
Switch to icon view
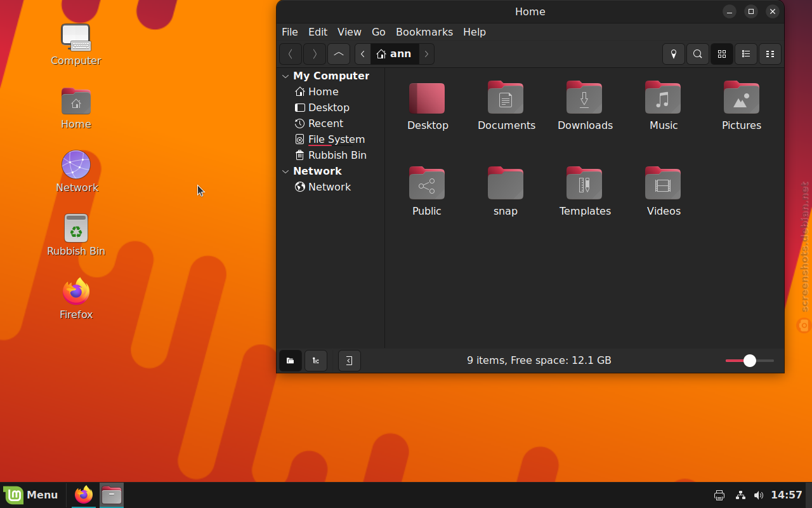(722, 54)
